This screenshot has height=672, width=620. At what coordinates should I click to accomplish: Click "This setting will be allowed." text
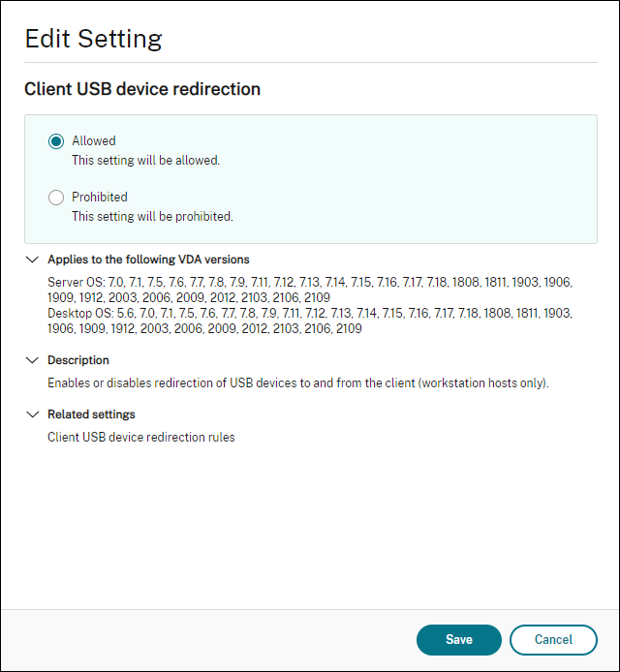[x=145, y=161]
